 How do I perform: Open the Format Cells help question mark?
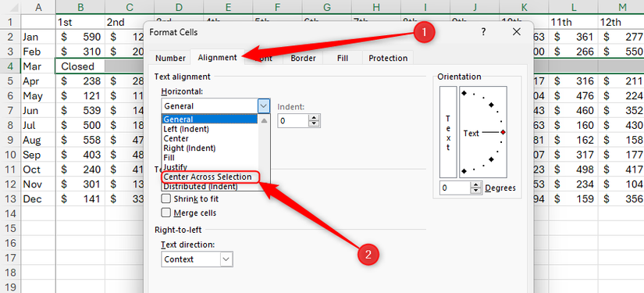coord(483,32)
